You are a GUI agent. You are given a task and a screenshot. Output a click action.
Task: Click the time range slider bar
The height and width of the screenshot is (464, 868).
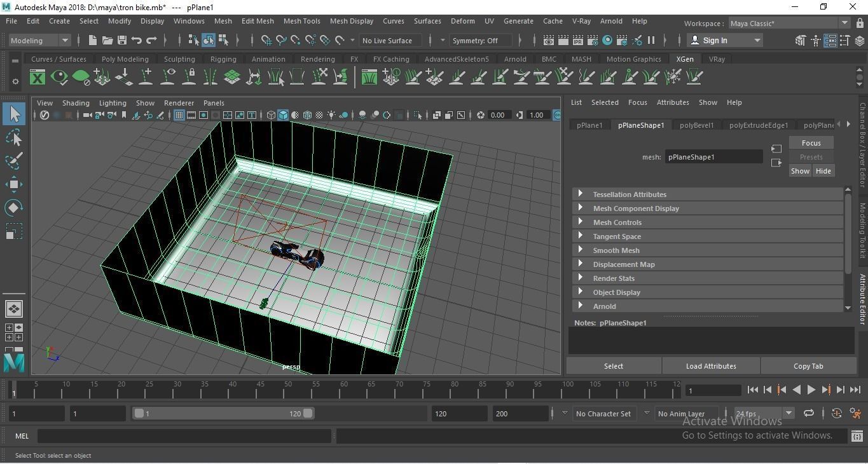[223, 413]
